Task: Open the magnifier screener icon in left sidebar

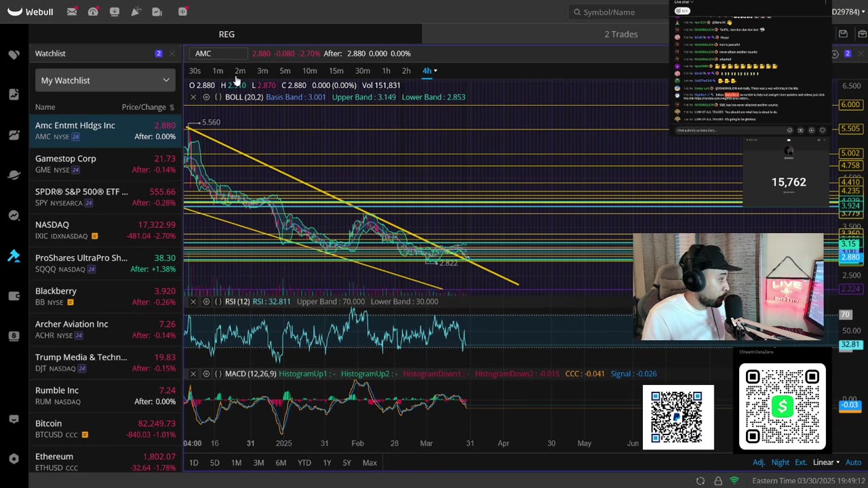Action: point(14,216)
